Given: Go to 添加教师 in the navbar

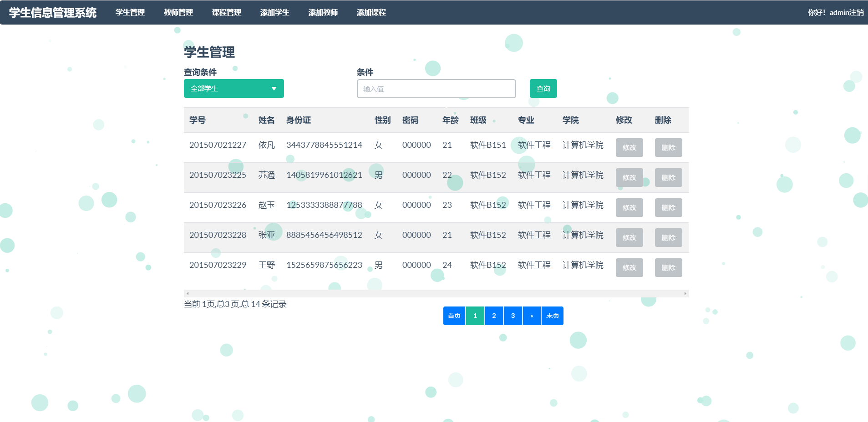Looking at the screenshot, I should [x=323, y=12].
